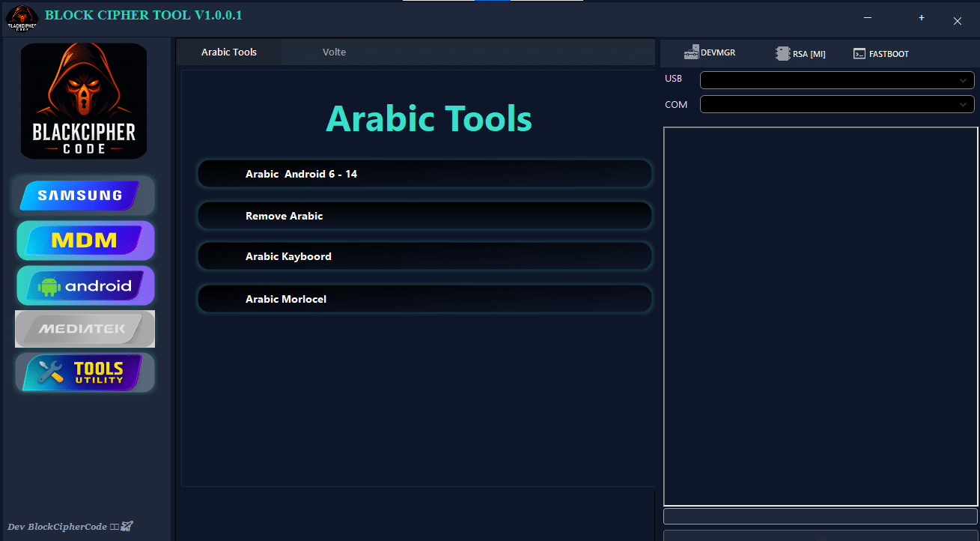This screenshot has width=980, height=541.
Task: Click inside the empty log output panel
Action: [x=821, y=315]
